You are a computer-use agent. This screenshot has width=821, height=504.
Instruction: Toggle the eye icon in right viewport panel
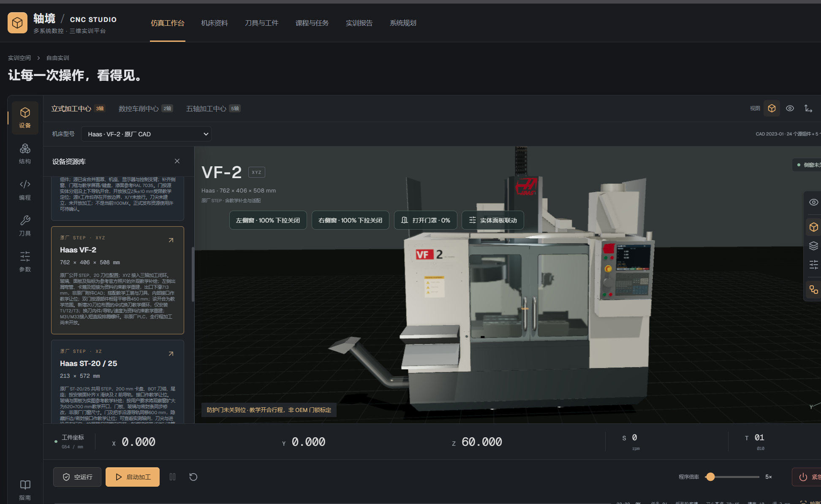click(813, 202)
